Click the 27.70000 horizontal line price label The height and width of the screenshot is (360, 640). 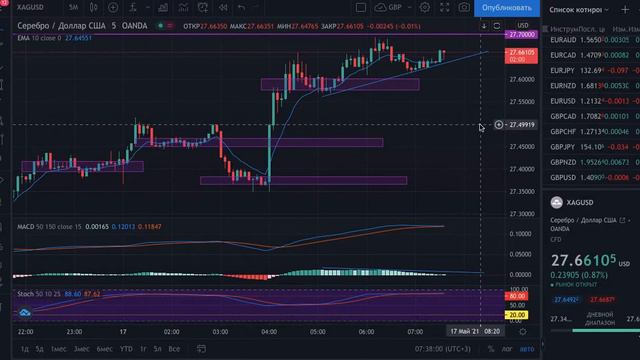[521, 35]
